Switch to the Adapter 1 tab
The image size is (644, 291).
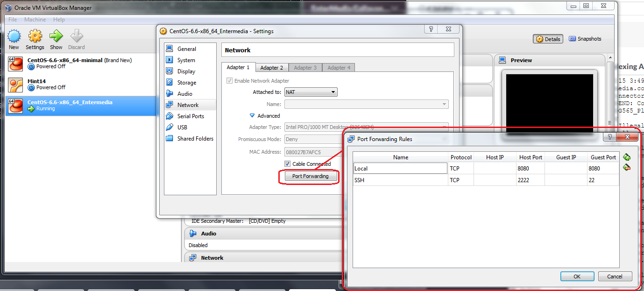238,67
